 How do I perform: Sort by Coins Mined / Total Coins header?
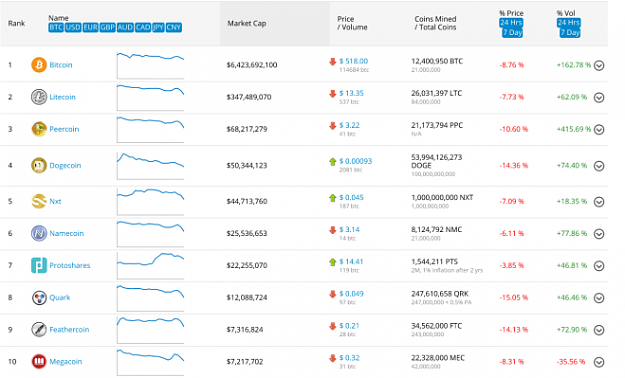click(x=435, y=23)
